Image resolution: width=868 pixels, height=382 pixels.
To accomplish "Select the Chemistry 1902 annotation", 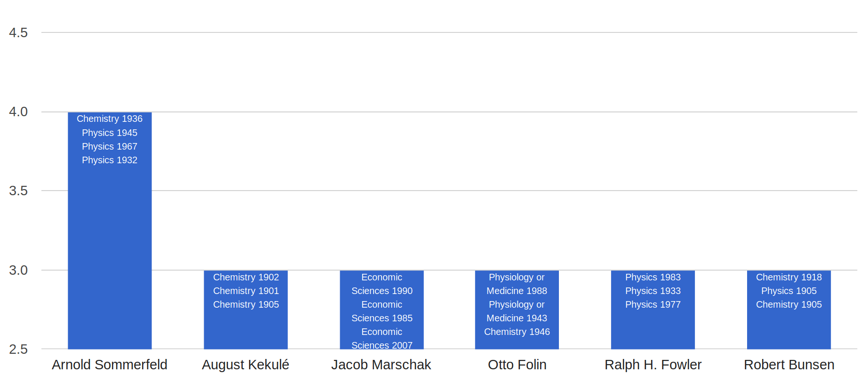I will [x=246, y=277].
